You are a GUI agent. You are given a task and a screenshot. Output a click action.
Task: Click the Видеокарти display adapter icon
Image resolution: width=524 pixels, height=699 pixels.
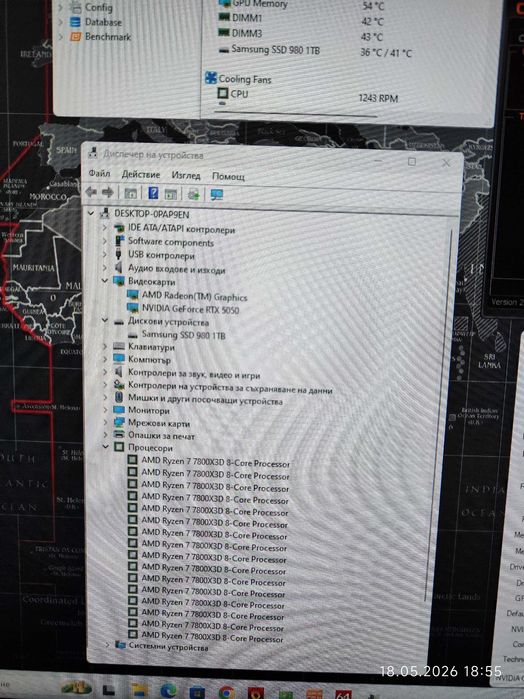tap(119, 281)
